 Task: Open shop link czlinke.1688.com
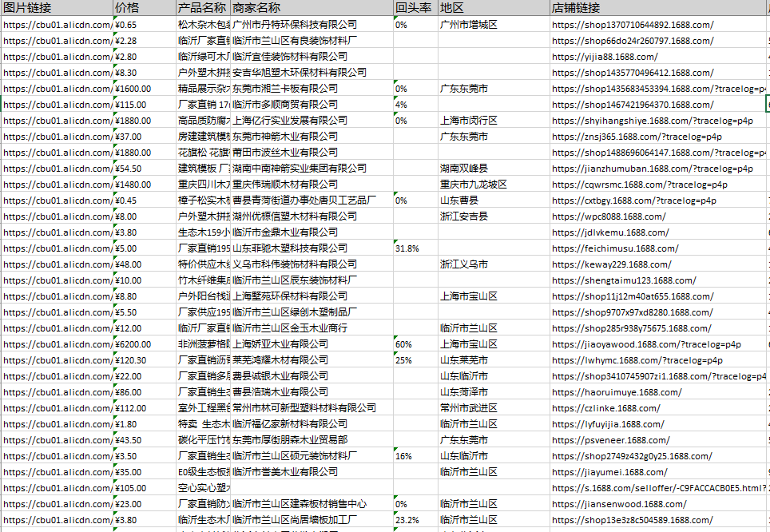[x=606, y=408]
